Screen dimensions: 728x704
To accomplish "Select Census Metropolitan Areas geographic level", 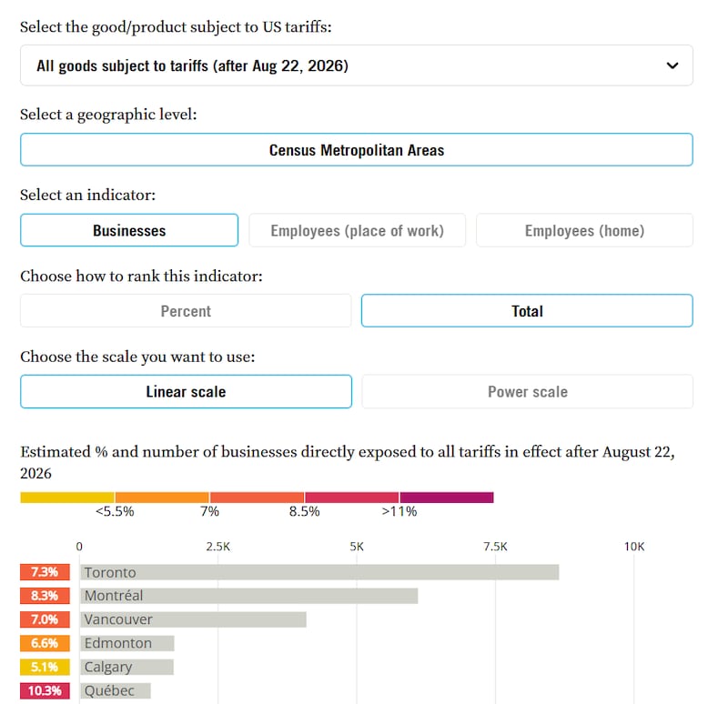I will click(357, 150).
